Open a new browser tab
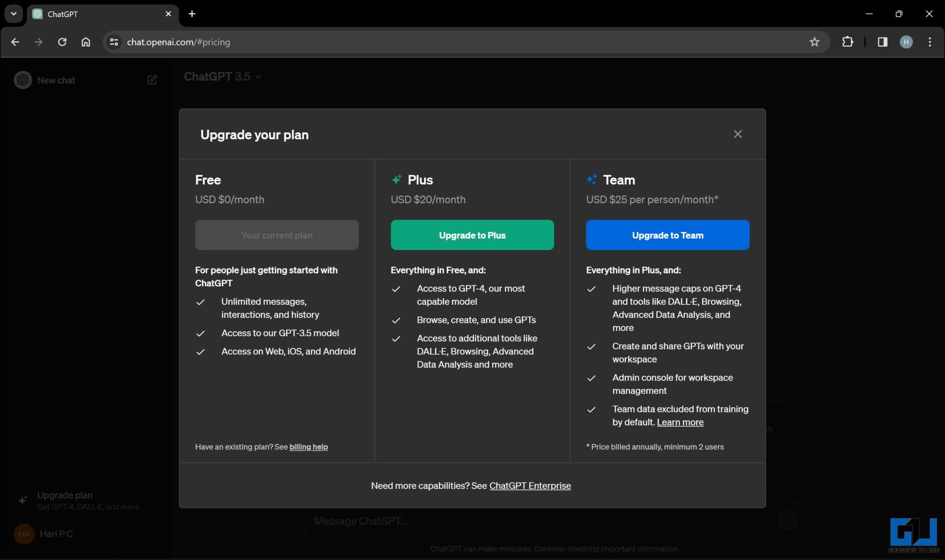 pyautogui.click(x=192, y=14)
